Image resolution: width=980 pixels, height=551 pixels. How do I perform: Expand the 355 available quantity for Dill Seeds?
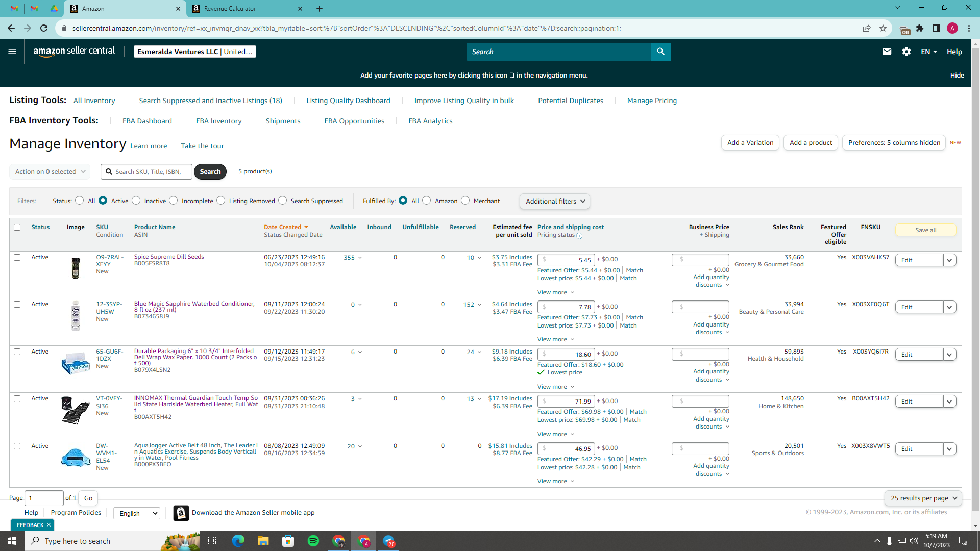pyautogui.click(x=353, y=258)
